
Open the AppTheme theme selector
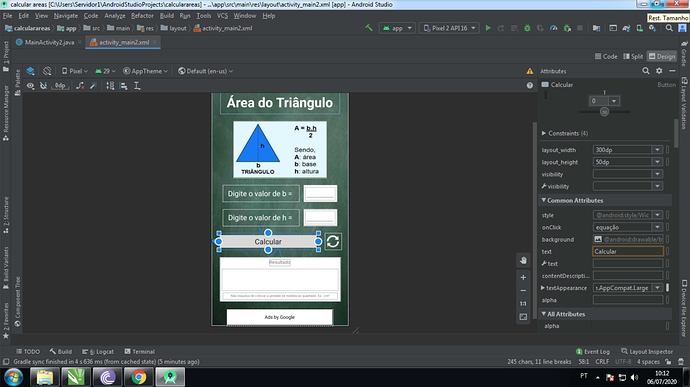tap(145, 71)
